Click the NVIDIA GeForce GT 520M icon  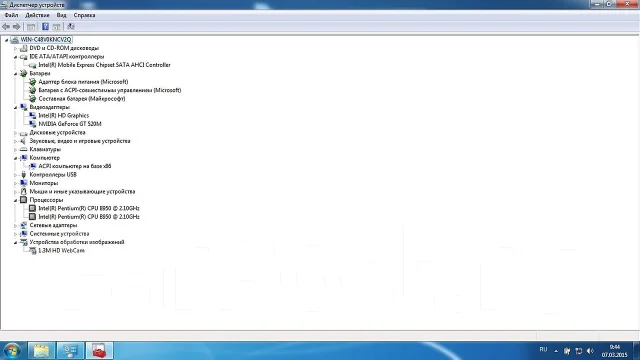click(x=33, y=124)
